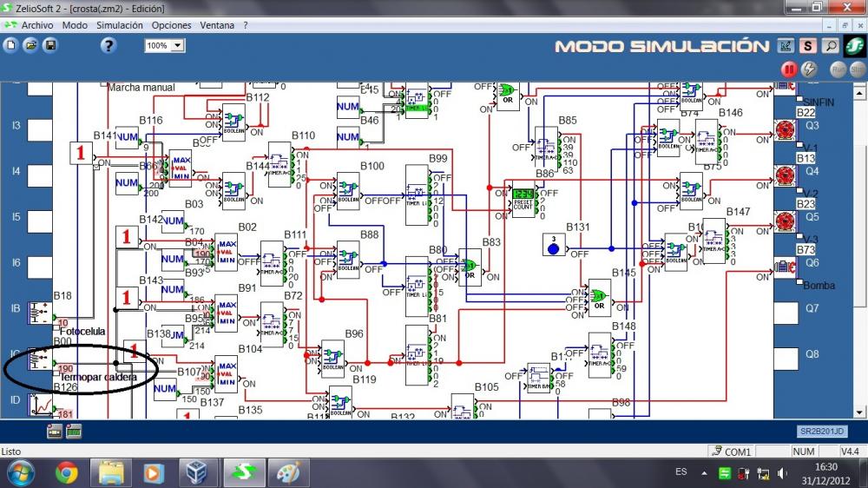
Task: Click the COM1 status bar entry
Action: (731, 452)
